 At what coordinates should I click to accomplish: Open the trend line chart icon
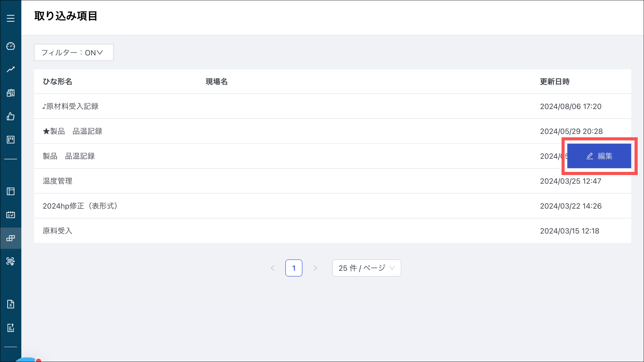pyautogui.click(x=11, y=69)
